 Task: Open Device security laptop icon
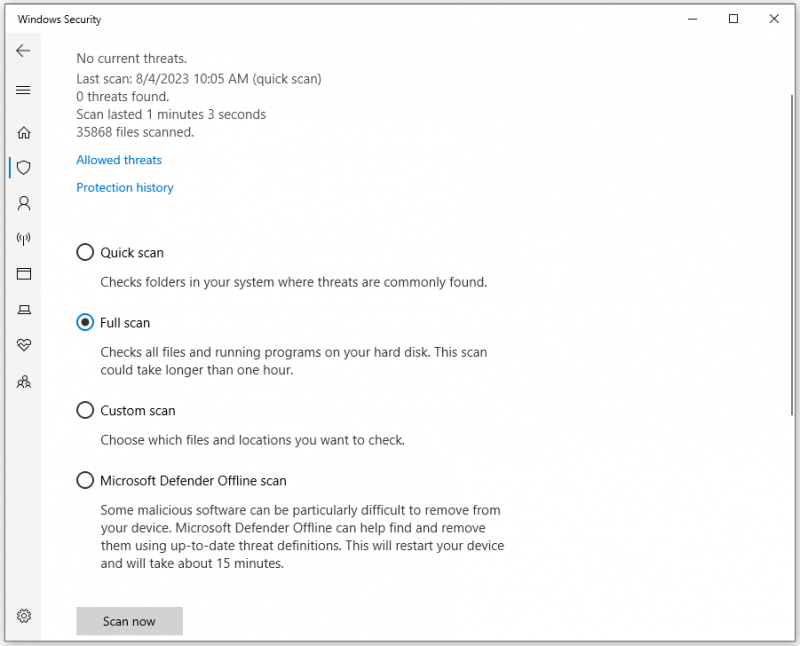[24, 310]
